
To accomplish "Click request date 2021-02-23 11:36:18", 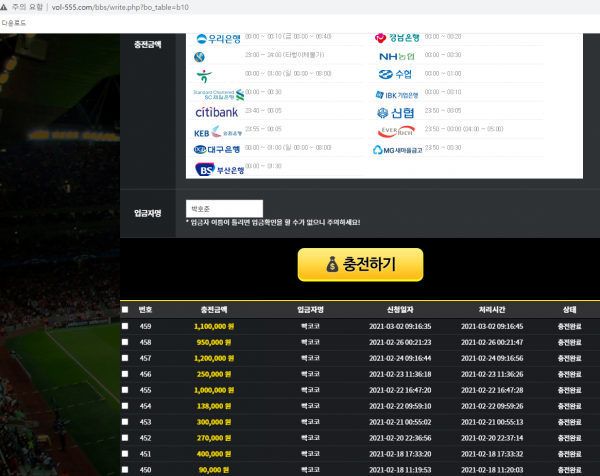I will coord(400,374).
